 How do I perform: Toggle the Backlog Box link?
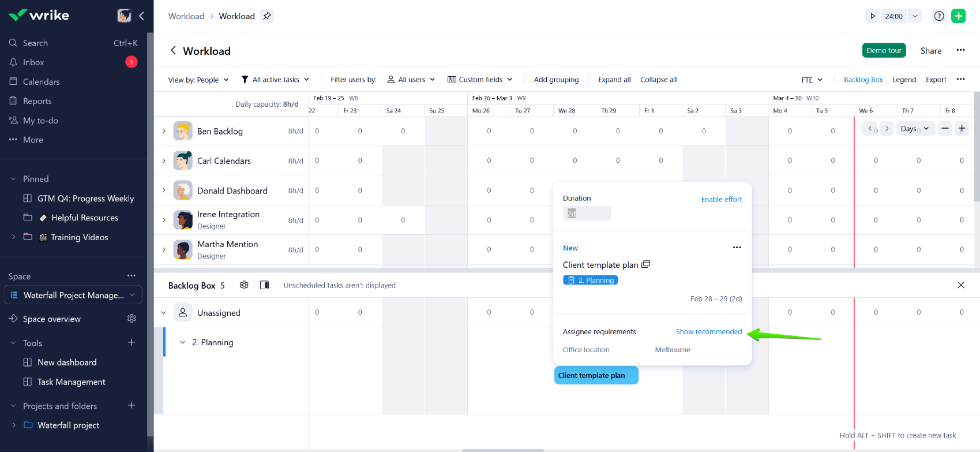863,80
